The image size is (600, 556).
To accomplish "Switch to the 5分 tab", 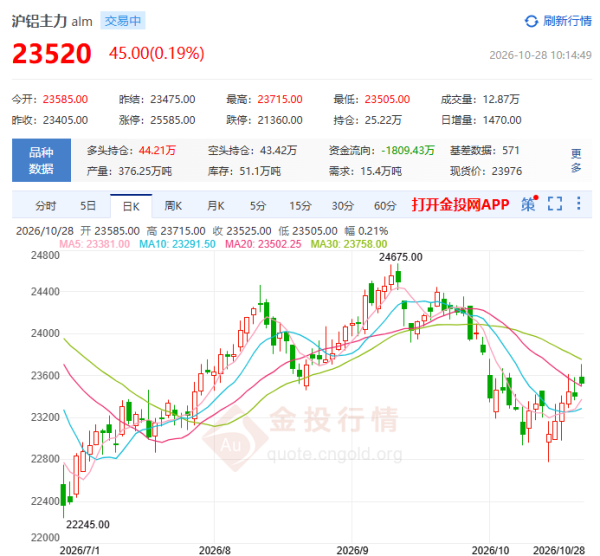I will (x=258, y=206).
